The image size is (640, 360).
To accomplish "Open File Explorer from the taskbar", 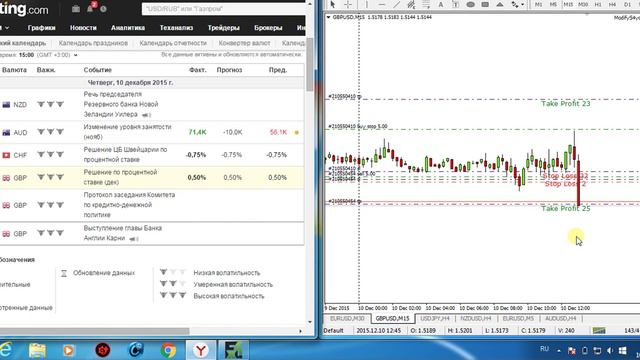I will tap(37, 350).
